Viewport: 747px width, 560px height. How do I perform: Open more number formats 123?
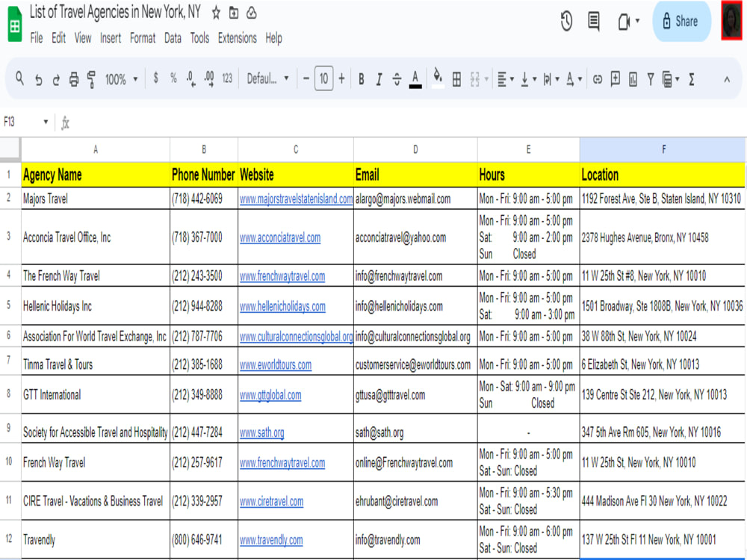tap(227, 78)
